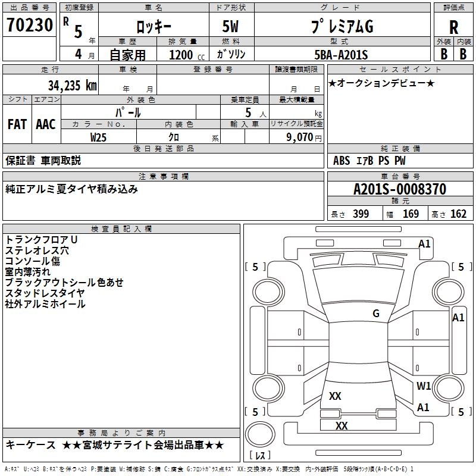Image resolution: width=476 pixels, height=476 pixels.
Task: Select the A1 mark near front bumper
Action: click(424, 243)
